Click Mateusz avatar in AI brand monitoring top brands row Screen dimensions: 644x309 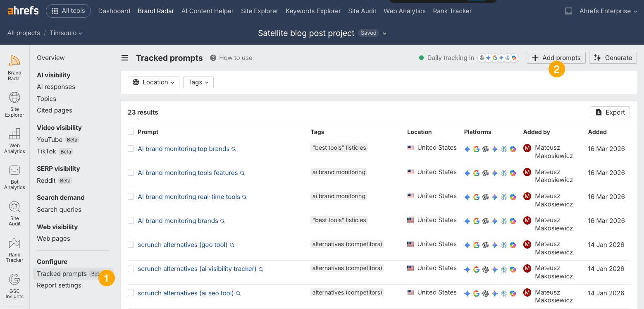(527, 148)
